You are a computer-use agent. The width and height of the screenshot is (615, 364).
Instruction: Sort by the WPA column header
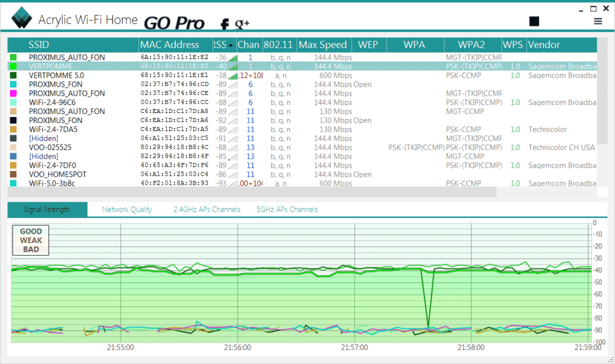tap(415, 45)
